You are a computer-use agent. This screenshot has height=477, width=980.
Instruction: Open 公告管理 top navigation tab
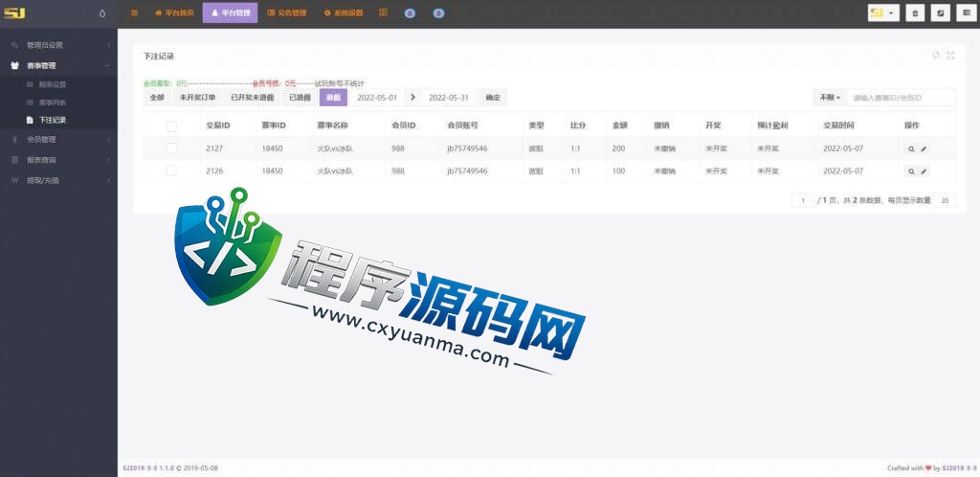click(287, 12)
